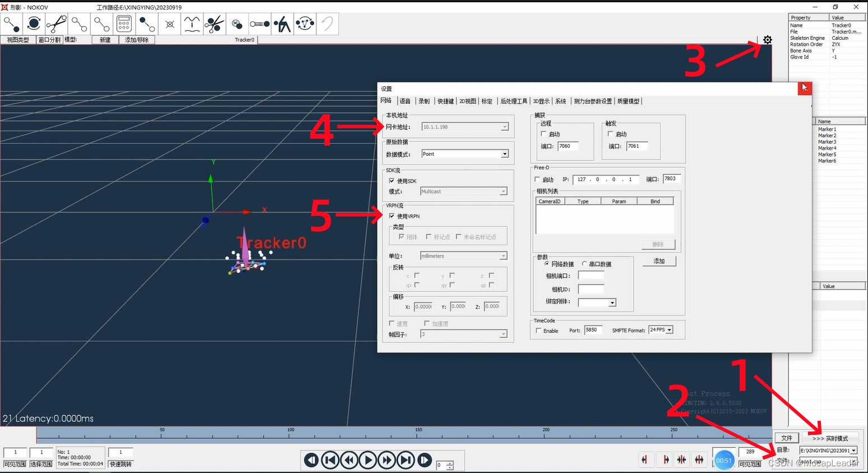Enable the 远程 启动 checkbox

[543, 134]
